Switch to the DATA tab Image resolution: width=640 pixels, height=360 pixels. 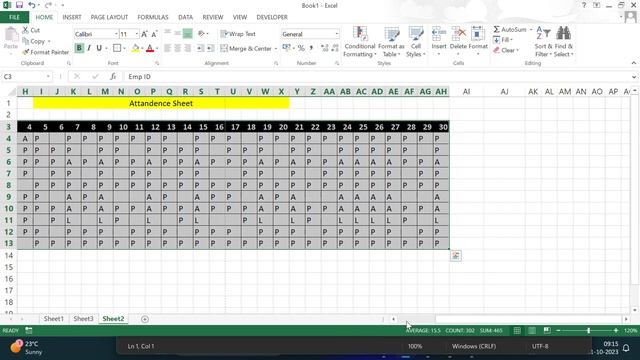(185, 17)
